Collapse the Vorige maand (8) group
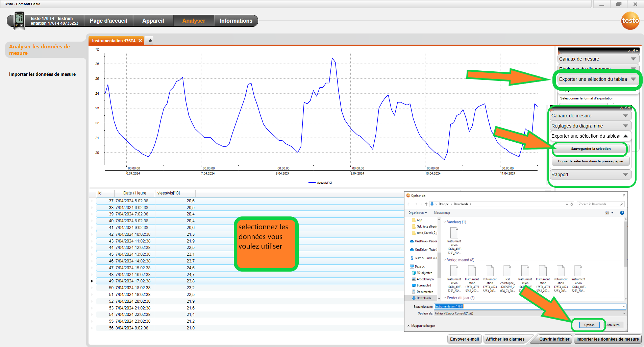644x347 pixels. [x=445, y=260]
